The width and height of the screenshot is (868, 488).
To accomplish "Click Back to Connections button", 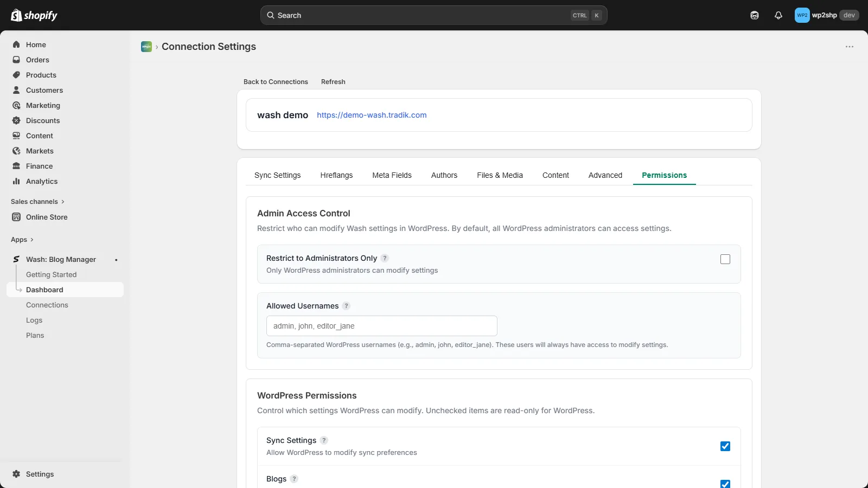I will [276, 82].
